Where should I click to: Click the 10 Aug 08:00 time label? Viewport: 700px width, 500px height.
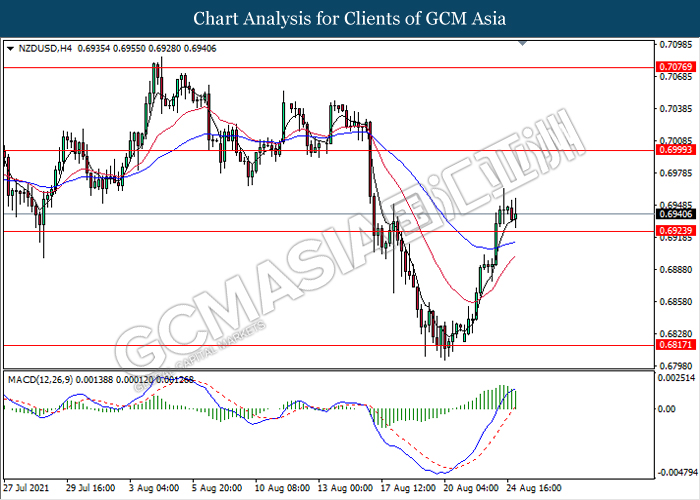tap(282, 488)
